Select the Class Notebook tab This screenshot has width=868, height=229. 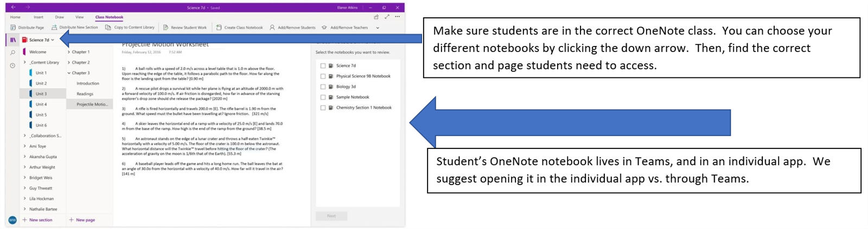click(109, 17)
